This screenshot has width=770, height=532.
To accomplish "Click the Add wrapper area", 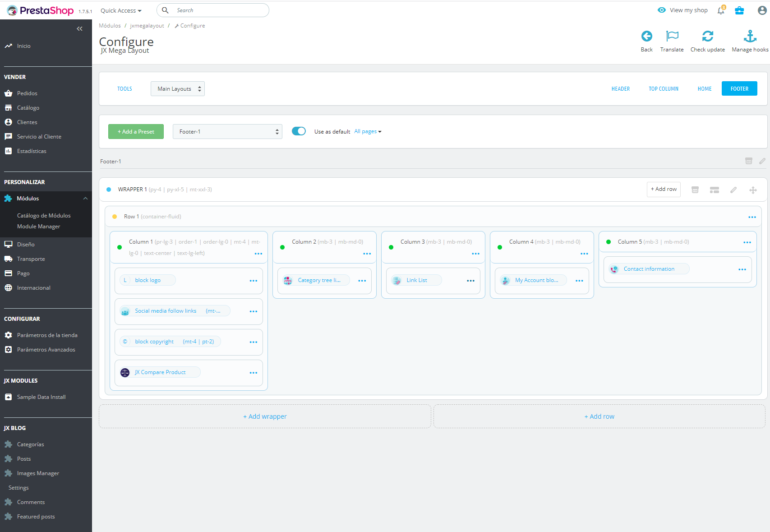I will 265,416.
